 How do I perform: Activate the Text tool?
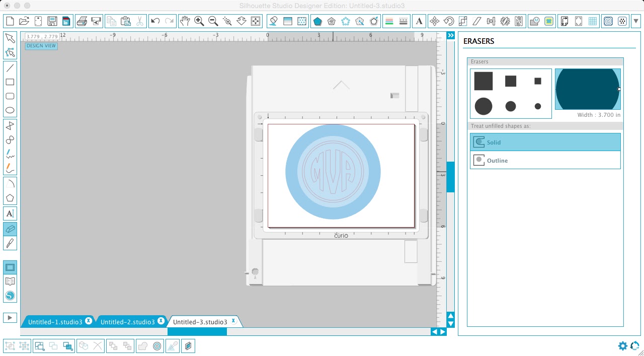(10, 213)
